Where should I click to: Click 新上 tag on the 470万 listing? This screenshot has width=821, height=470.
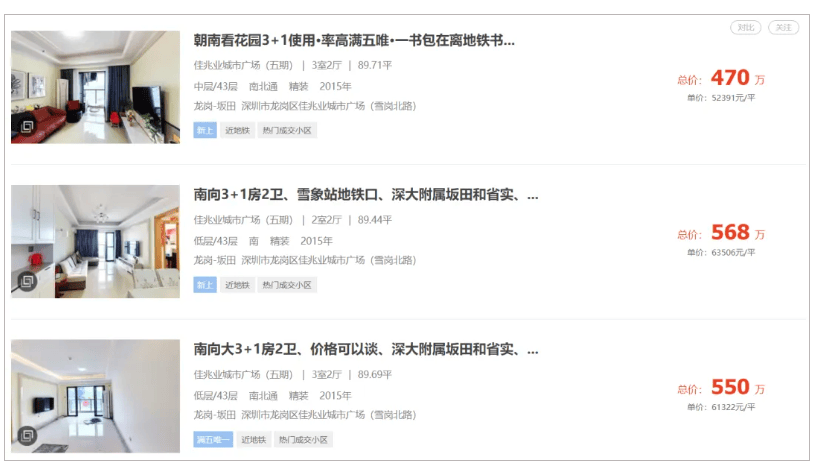coord(205,130)
